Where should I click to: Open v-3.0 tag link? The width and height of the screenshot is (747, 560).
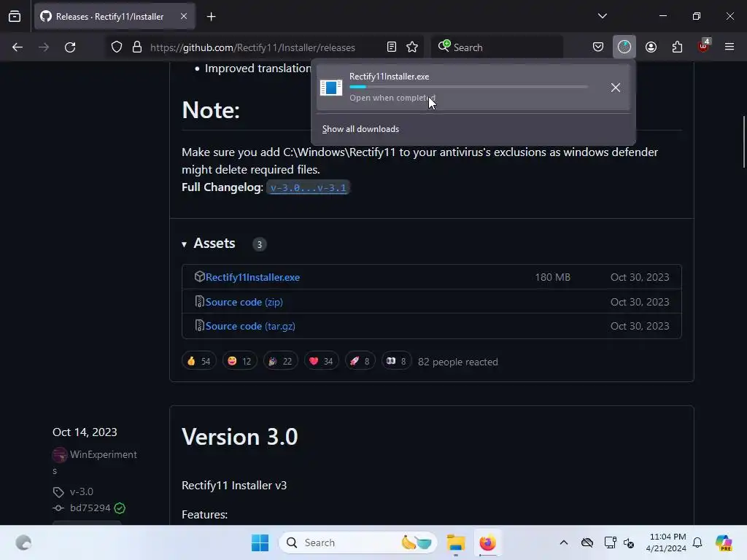[82, 491]
